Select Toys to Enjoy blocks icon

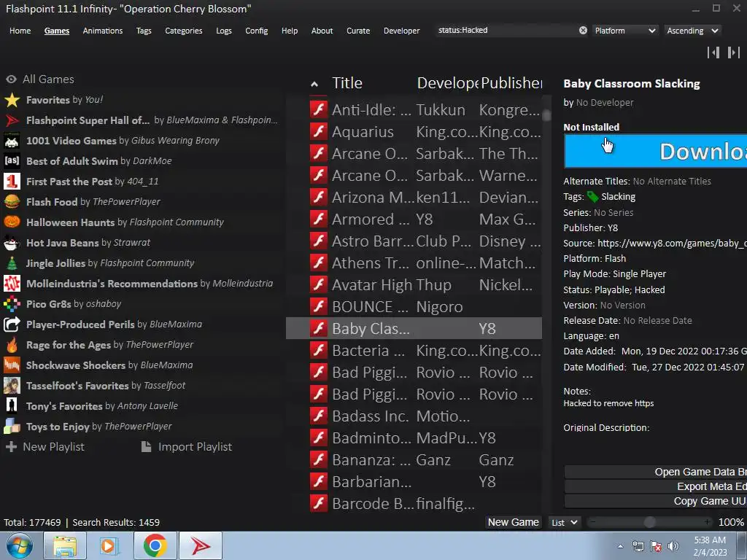click(12, 427)
